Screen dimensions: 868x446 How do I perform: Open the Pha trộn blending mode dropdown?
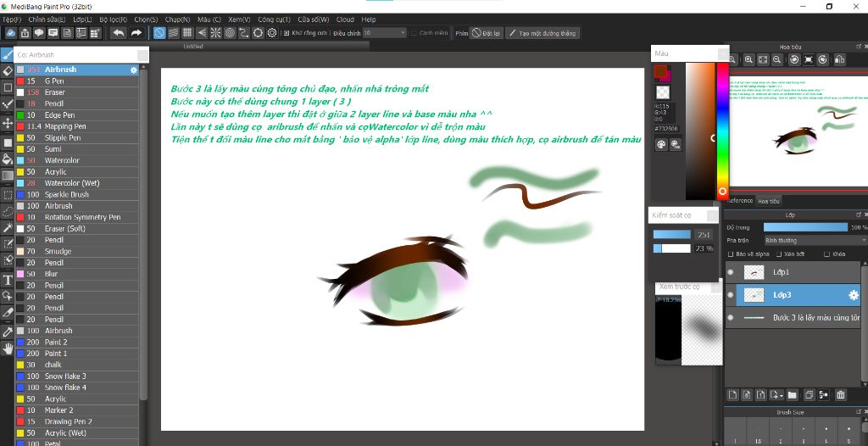click(x=815, y=241)
